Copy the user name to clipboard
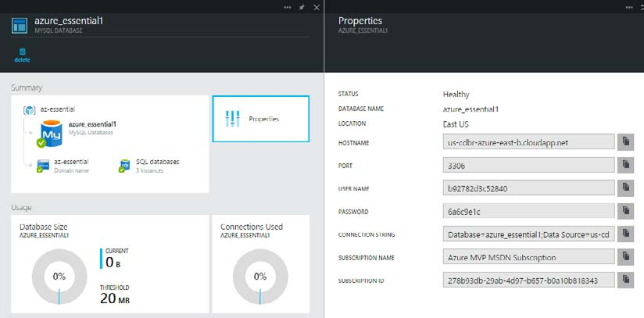The width and height of the screenshot is (644, 318). click(x=625, y=188)
